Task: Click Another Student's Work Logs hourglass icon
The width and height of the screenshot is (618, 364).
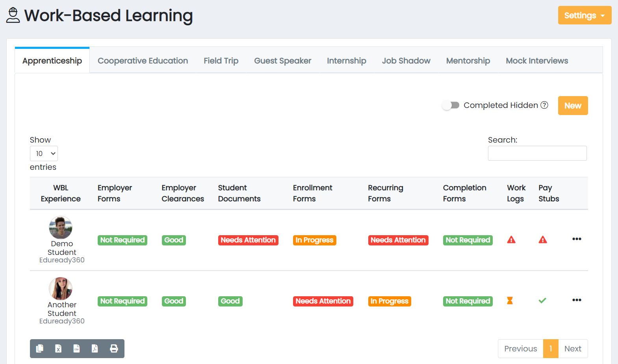Action: point(510,301)
